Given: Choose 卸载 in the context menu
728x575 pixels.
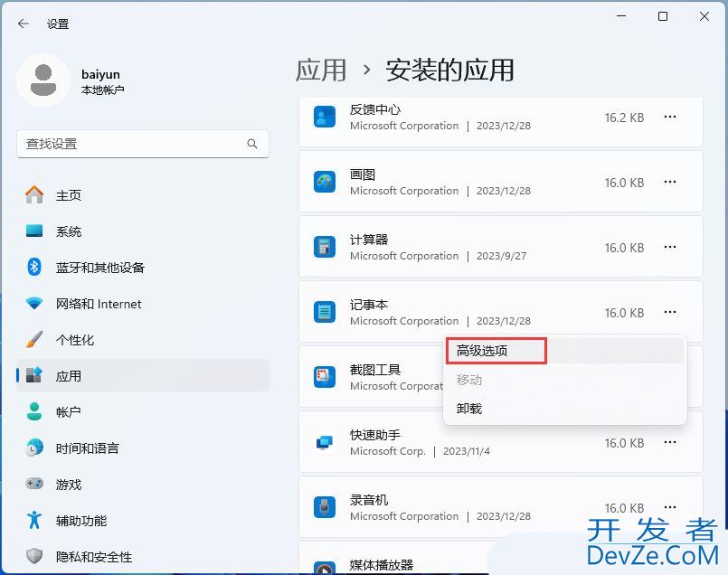Looking at the screenshot, I should click(x=564, y=409).
